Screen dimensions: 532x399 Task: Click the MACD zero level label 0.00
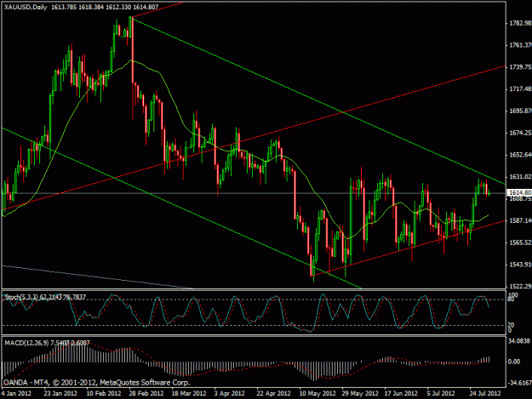coord(514,362)
